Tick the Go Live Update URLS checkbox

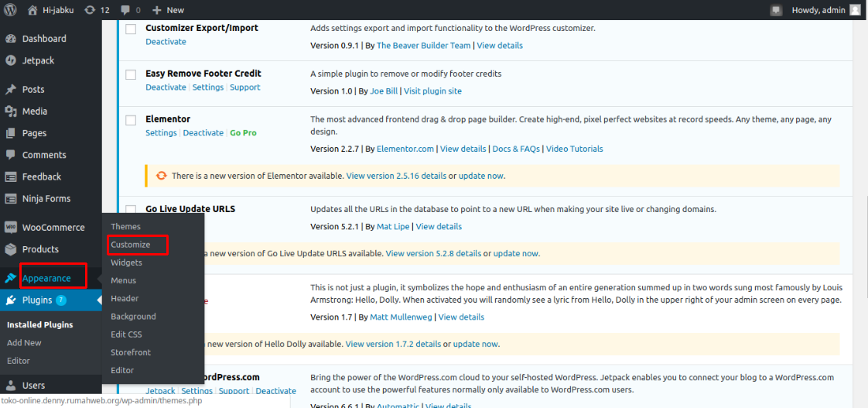point(131,209)
